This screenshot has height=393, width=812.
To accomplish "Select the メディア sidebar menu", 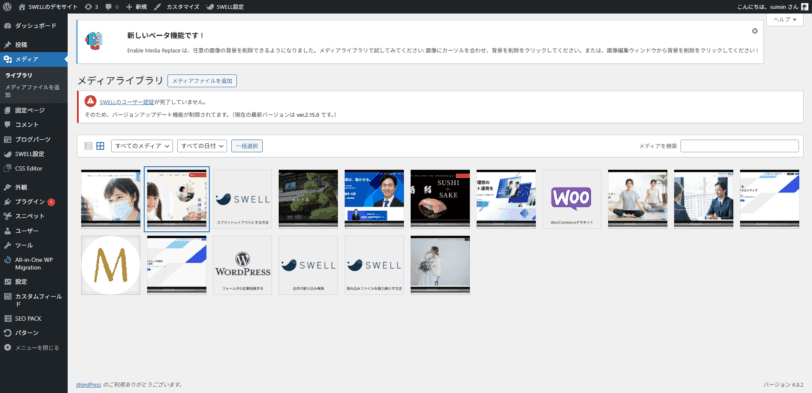I will pyautogui.click(x=34, y=59).
